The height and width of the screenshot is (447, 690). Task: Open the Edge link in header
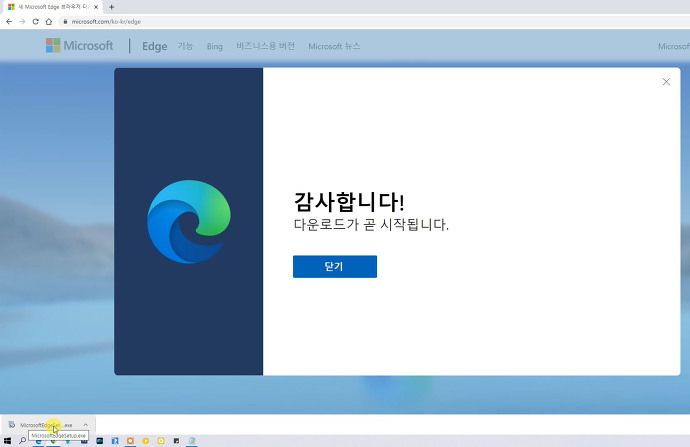pos(154,46)
